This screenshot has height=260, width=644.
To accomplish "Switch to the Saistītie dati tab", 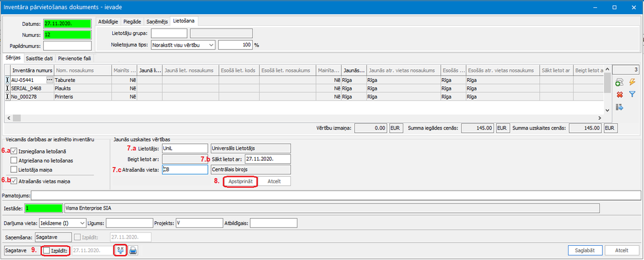I will [x=39, y=58].
